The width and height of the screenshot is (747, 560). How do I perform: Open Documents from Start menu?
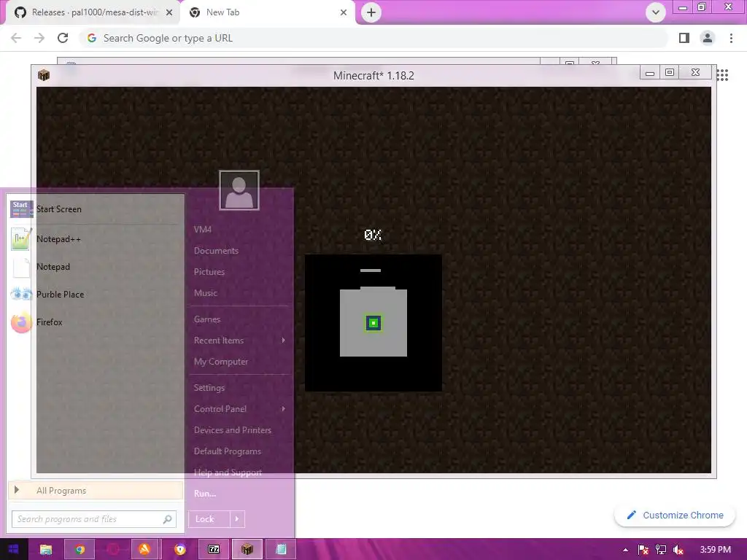coord(216,251)
